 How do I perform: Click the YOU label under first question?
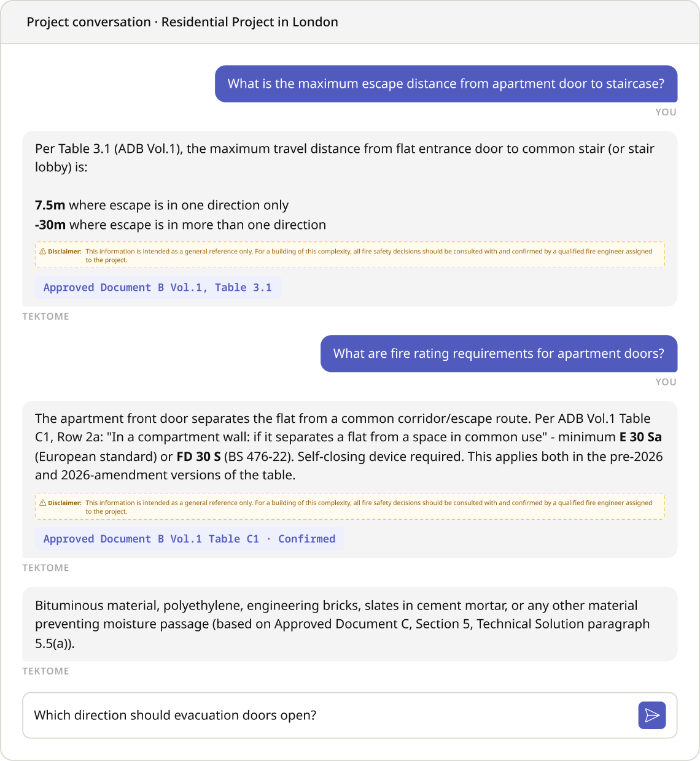666,112
